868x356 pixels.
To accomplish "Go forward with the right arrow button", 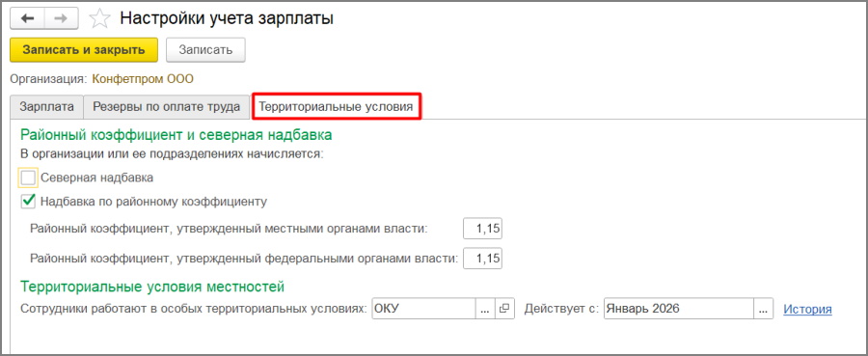I will click(62, 18).
